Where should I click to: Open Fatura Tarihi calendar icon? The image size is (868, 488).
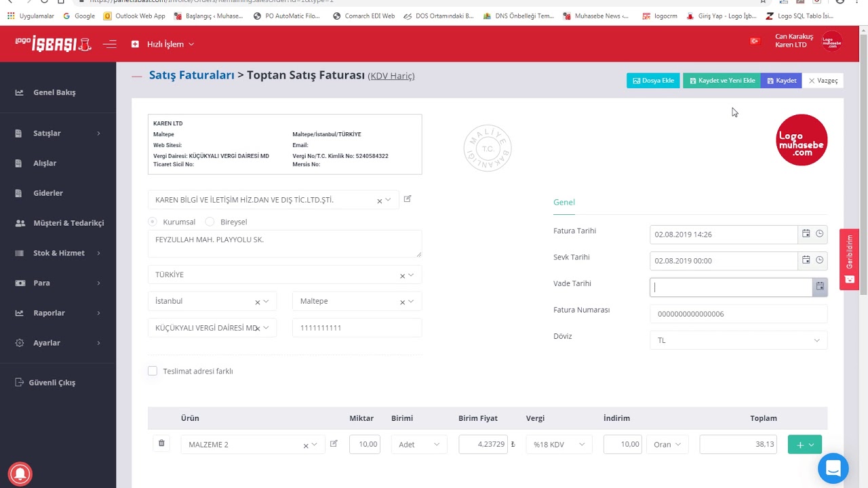[x=806, y=234]
